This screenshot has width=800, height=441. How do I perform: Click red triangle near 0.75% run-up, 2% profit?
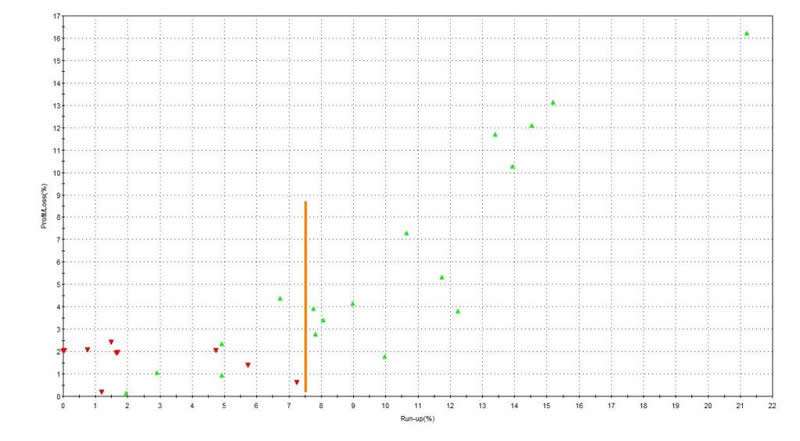pyautogui.click(x=87, y=350)
